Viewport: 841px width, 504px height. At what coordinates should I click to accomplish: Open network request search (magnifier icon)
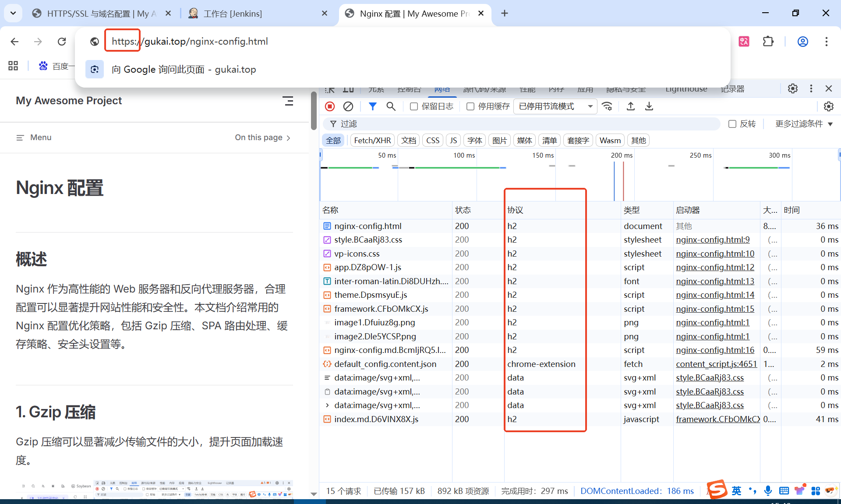(391, 106)
